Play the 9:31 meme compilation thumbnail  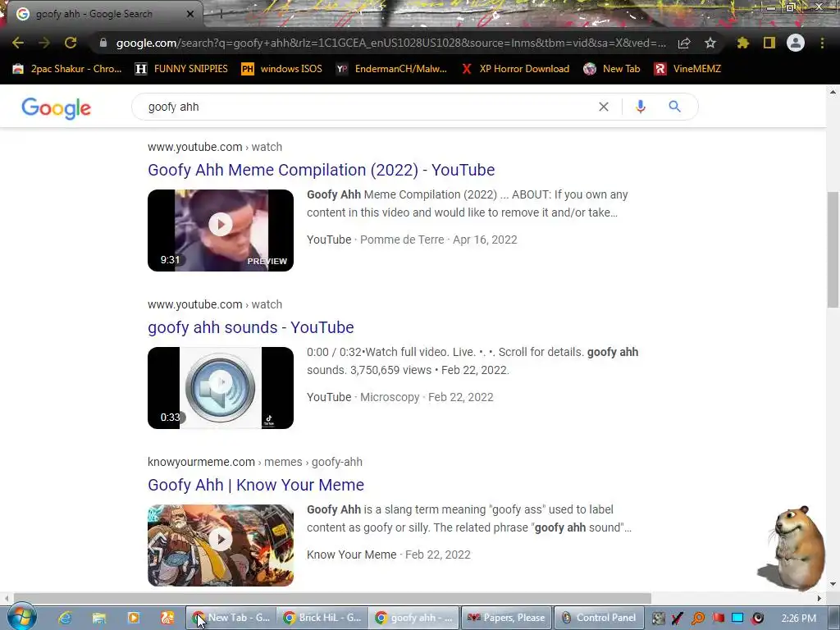click(x=221, y=231)
